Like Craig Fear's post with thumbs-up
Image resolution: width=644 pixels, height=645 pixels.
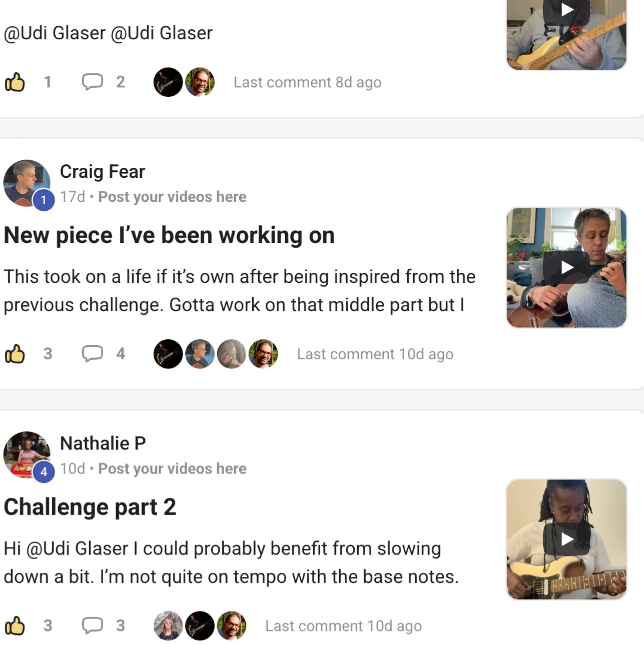coord(15,354)
